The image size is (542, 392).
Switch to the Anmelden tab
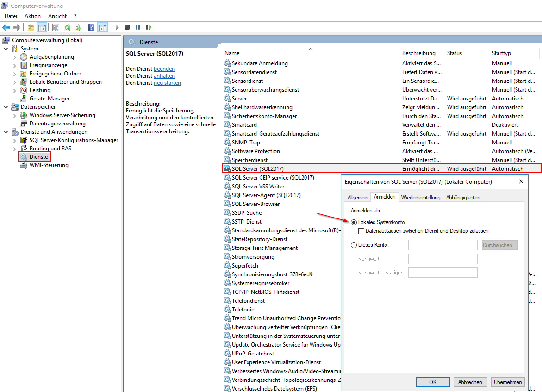(x=385, y=197)
